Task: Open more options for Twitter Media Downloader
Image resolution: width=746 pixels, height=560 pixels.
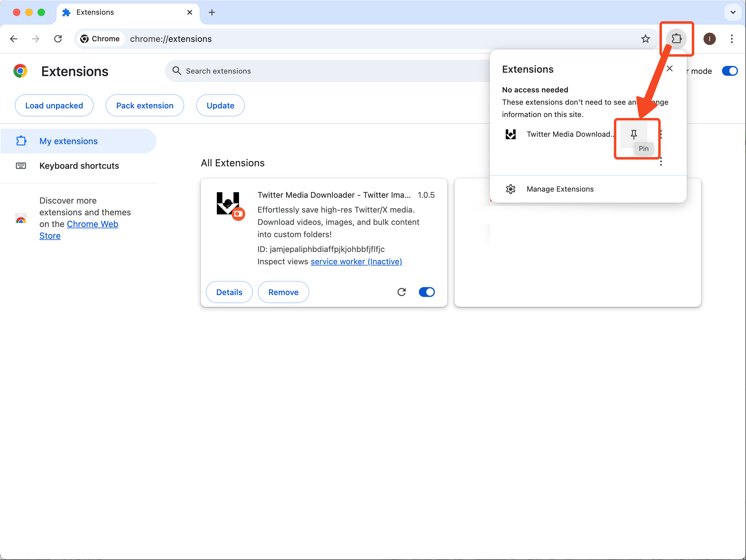Action: tap(661, 134)
